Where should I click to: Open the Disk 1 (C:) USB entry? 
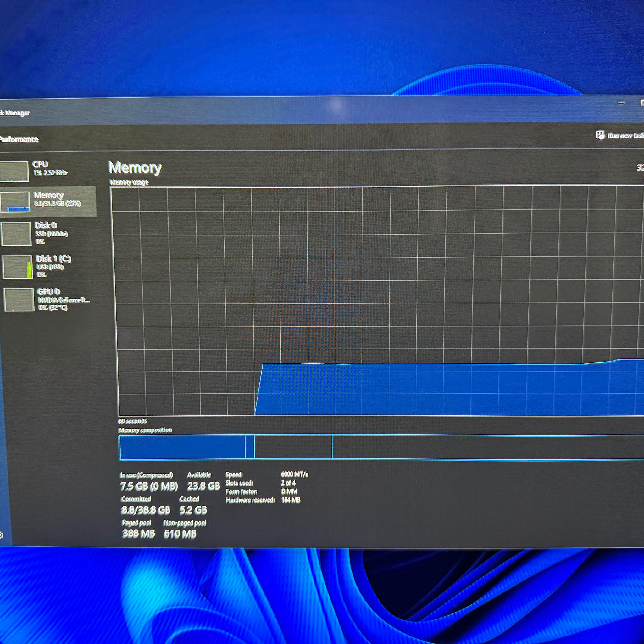pos(49,266)
